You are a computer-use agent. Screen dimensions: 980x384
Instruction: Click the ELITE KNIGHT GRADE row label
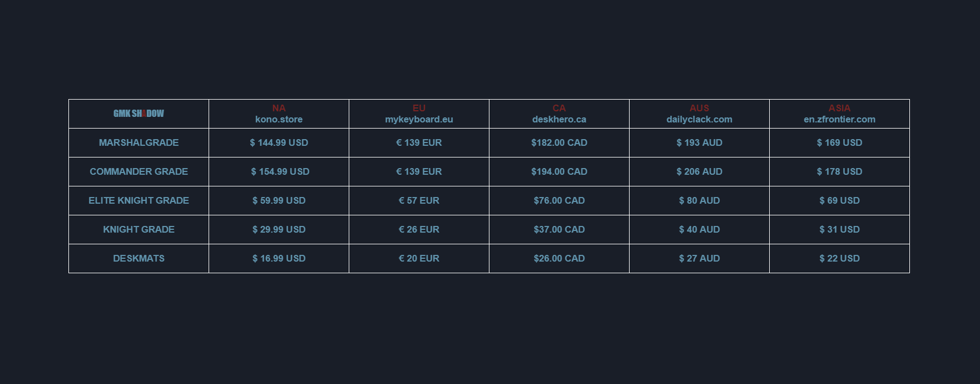[x=138, y=200]
